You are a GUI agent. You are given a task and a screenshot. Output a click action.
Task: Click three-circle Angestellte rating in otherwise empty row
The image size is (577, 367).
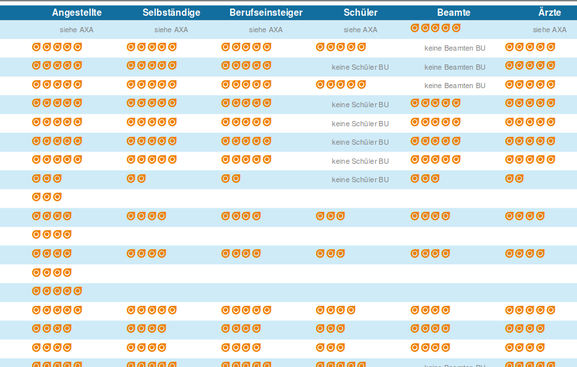pos(46,197)
